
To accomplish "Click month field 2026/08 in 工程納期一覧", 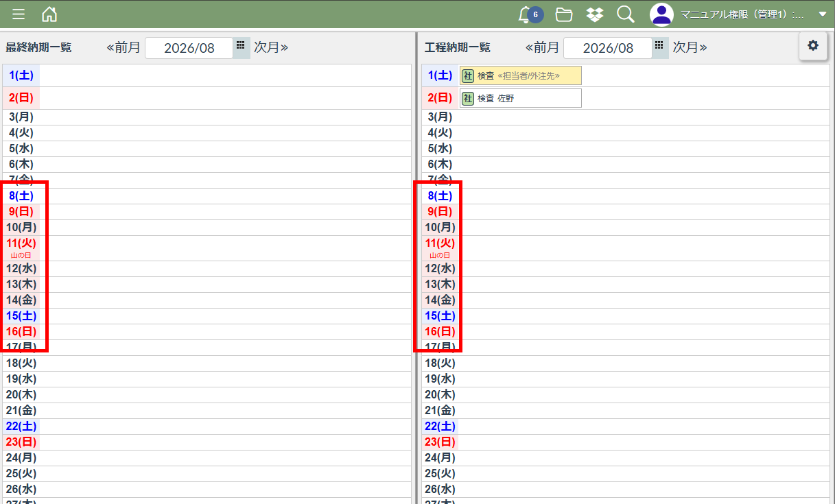I will coord(607,48).
